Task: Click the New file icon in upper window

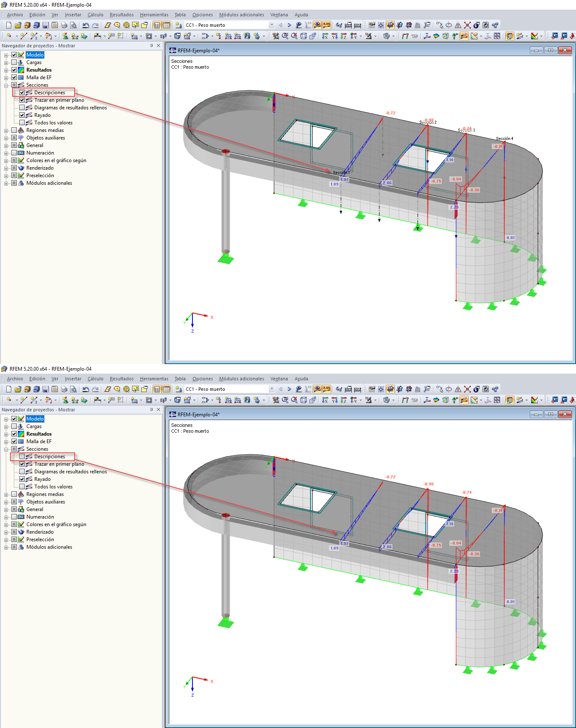Action: point(9,25)
